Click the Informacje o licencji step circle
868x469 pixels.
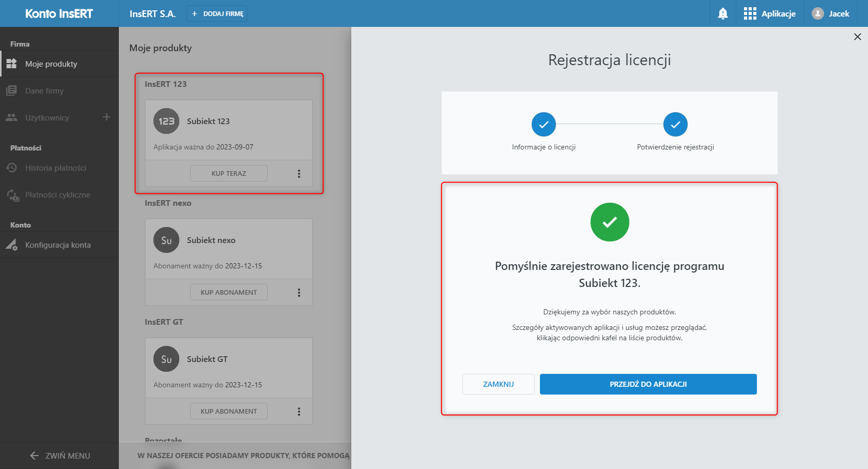(544, 124)
